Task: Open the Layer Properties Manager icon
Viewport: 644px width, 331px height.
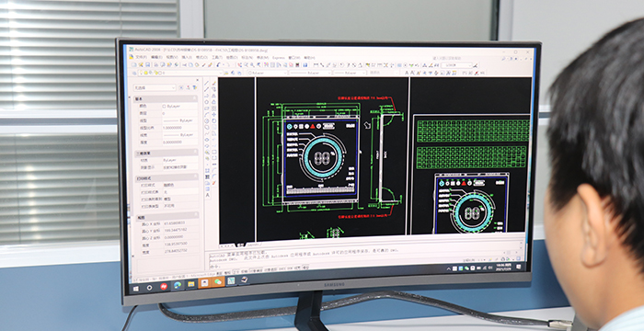Action: pos(134,74)
